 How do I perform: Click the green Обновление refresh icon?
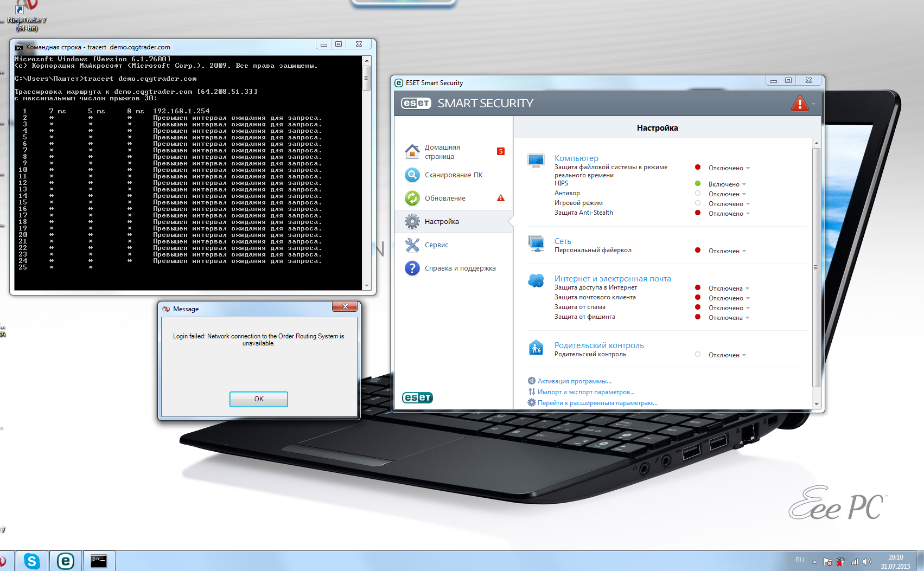[412, 198]
